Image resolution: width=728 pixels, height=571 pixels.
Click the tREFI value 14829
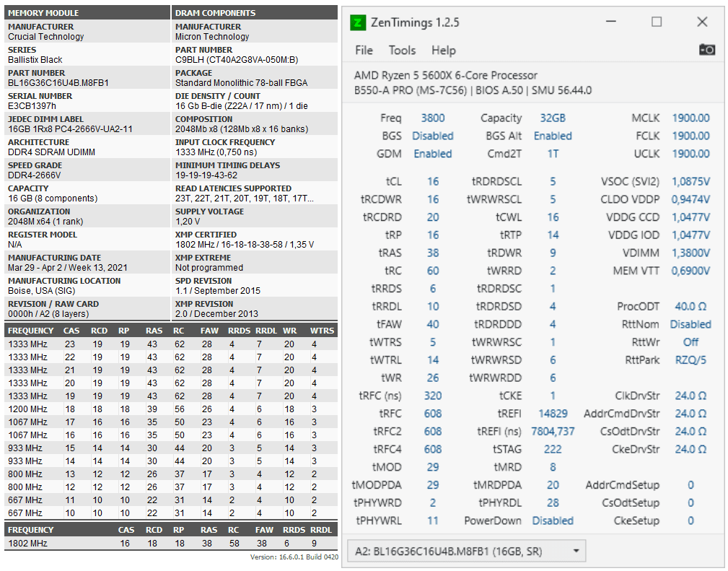(553, 414)
